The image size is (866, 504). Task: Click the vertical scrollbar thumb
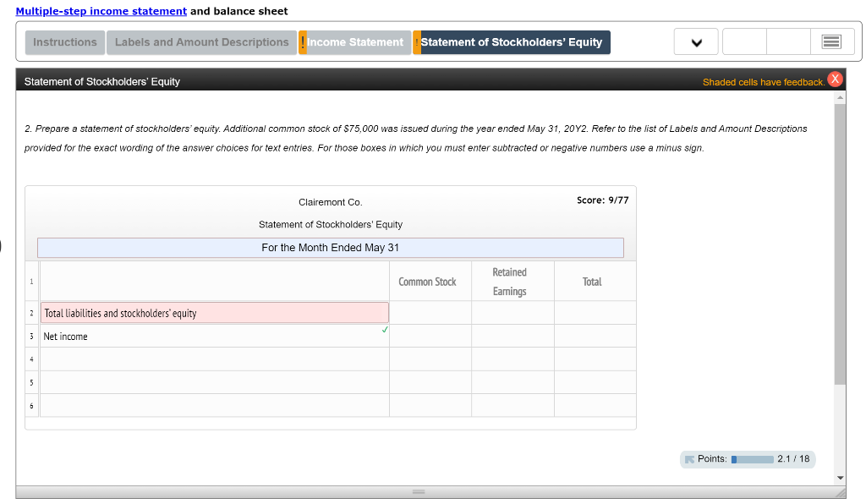point(840,244)
